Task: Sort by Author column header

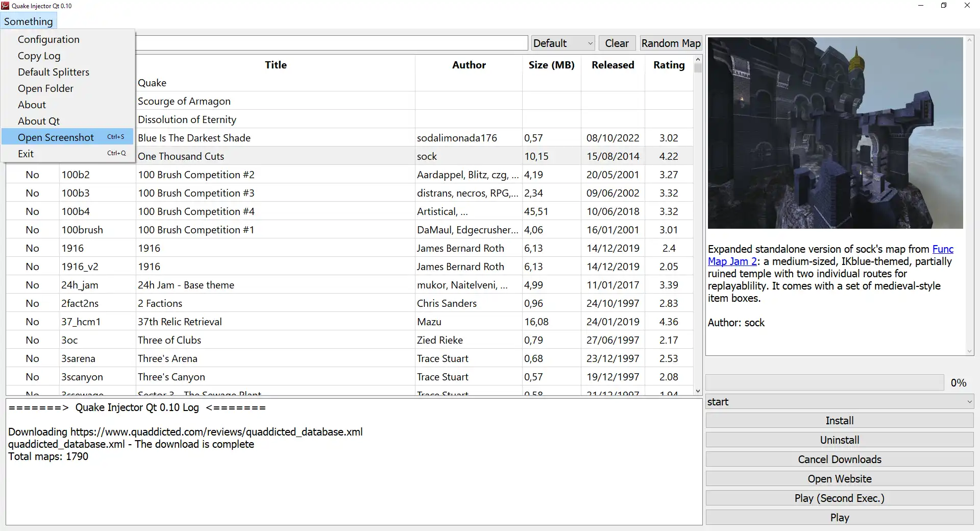Action: (469, 65)
